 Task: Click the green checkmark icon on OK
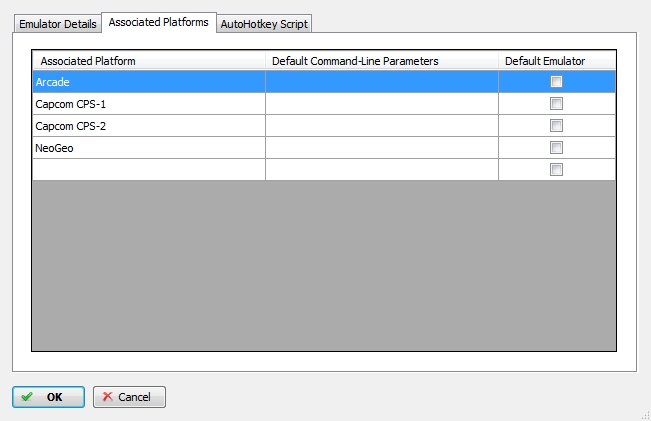[x=27, y=397]
